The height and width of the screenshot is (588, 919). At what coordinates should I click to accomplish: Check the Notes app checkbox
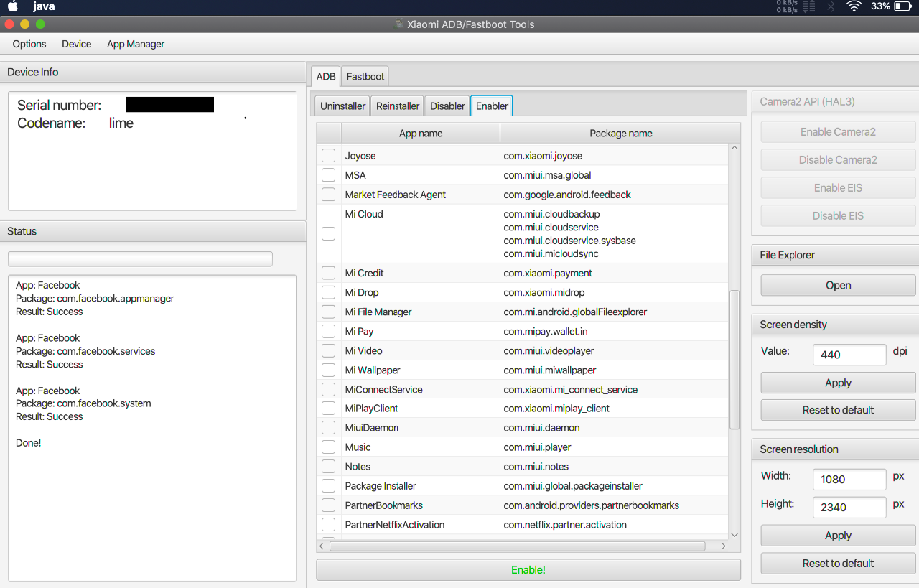328,467
